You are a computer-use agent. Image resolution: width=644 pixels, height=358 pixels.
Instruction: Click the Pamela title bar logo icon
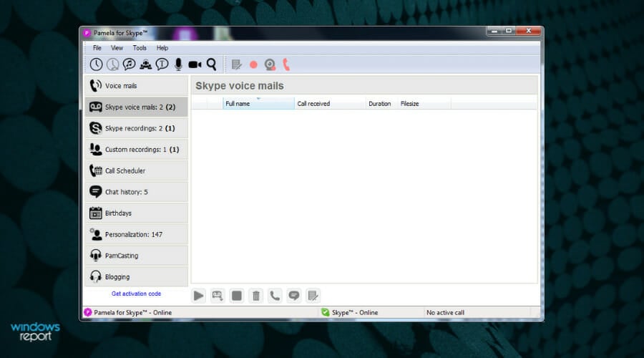point(87,33)
